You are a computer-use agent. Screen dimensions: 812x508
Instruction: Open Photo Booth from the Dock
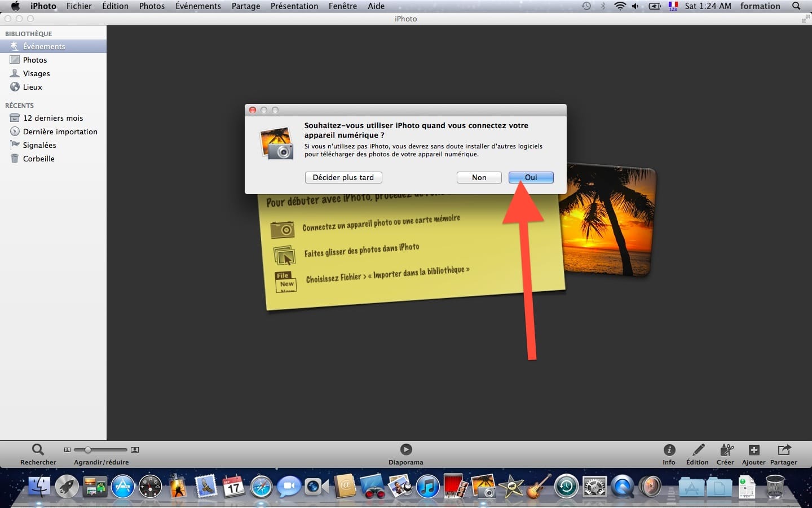point(456,487)
